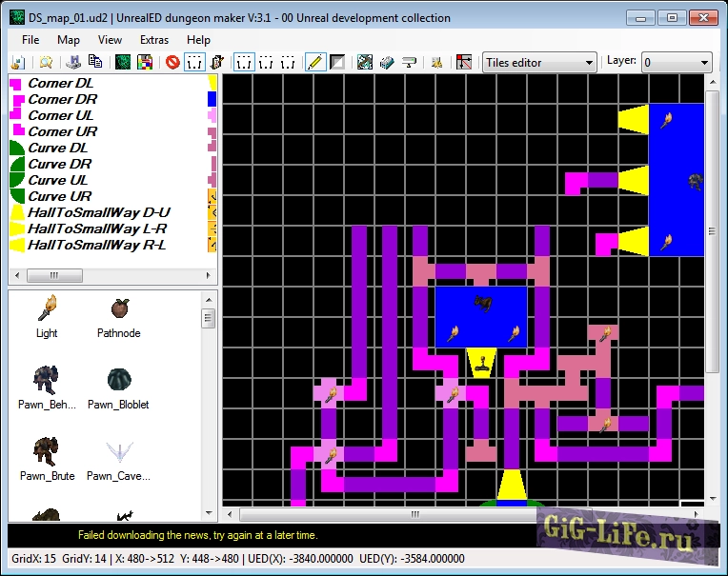Toggle the pencil draw tool

point(313,63)
